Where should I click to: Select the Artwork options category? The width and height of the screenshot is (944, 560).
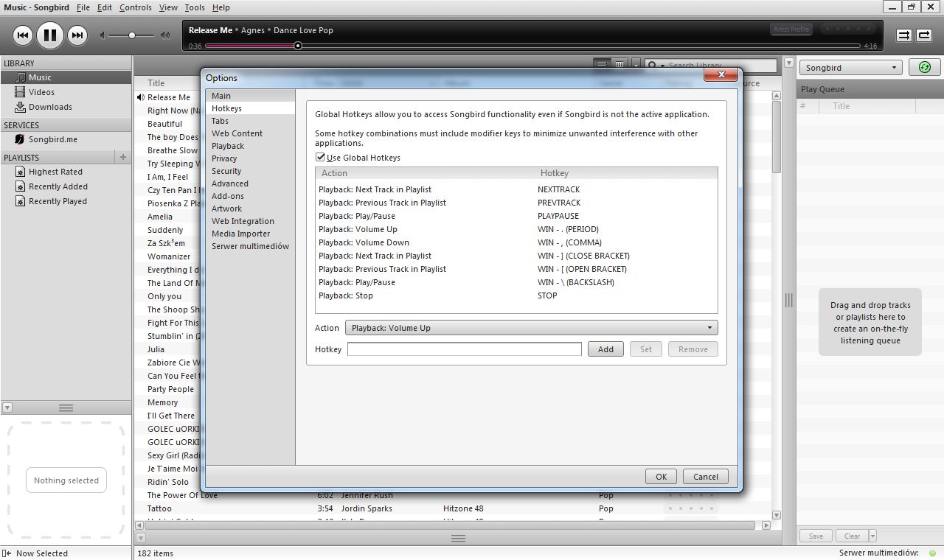point(250,209)
